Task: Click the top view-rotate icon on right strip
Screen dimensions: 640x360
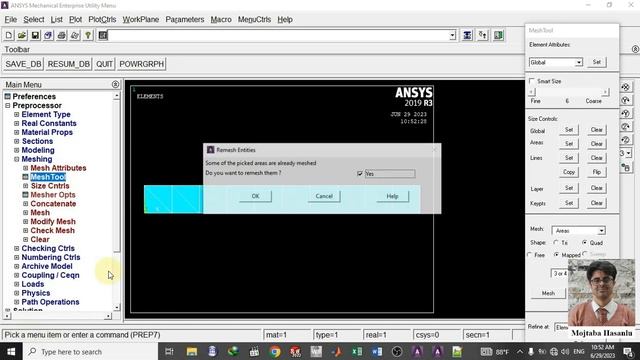Action: tap(626, 87)
